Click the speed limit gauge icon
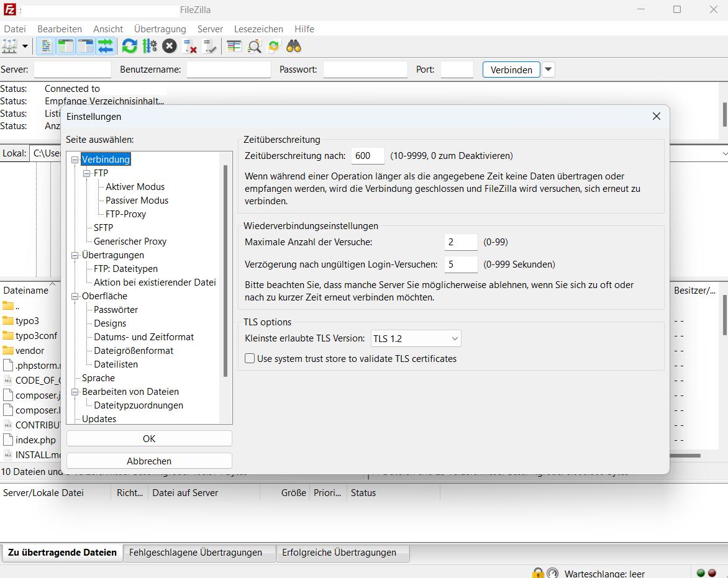This screenshot has width=728, height=578. 552,573
